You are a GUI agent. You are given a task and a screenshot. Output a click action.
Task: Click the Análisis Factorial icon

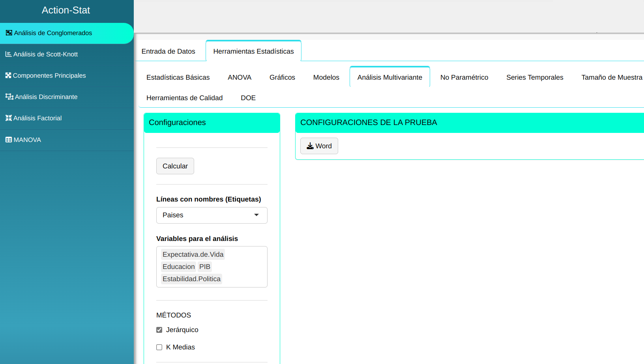pyautogui.click(x=8, y=118)
